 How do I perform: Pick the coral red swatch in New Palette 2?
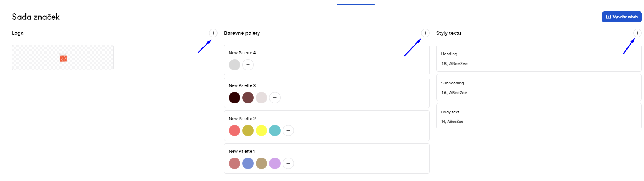click(234, 130)
